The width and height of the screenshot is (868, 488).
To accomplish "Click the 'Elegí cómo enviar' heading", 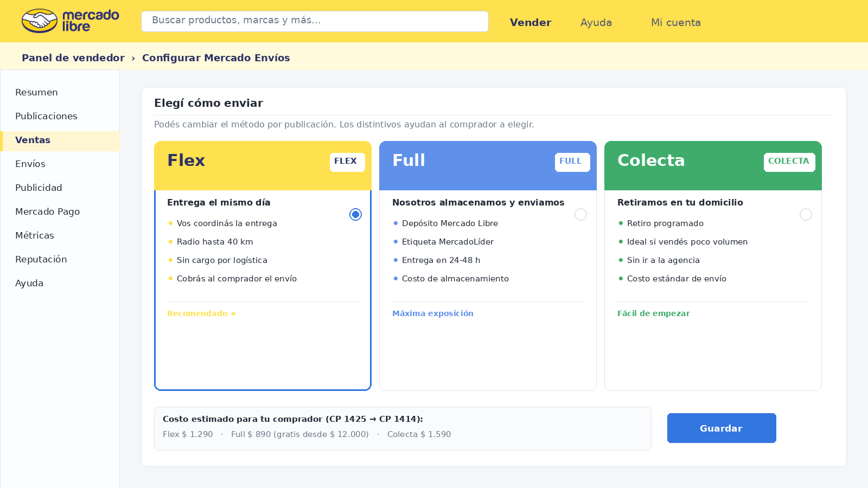I will click(208, 103).
